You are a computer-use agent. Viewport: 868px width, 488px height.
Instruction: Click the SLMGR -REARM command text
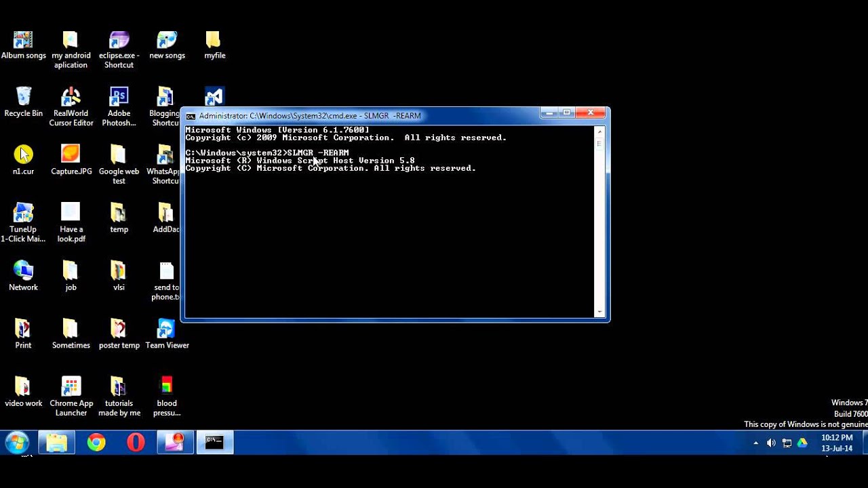click(x=318, y=153)
